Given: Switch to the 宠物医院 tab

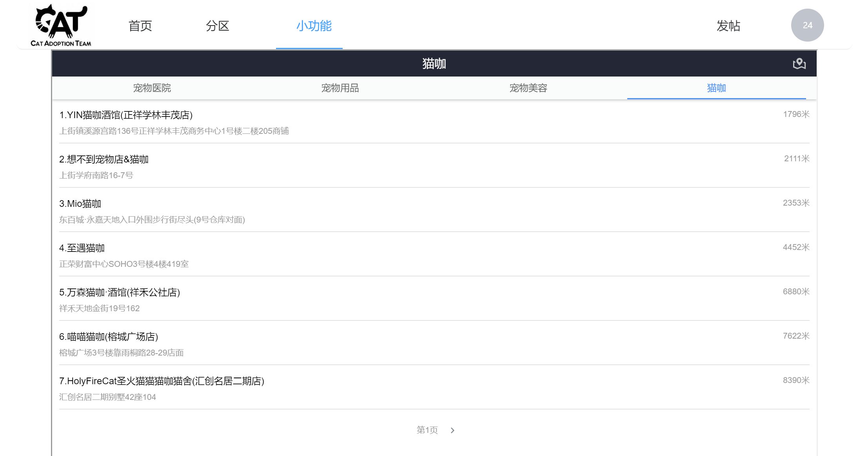Looking at the screenshot, I should pyautogui.click(x=152, y=88).
